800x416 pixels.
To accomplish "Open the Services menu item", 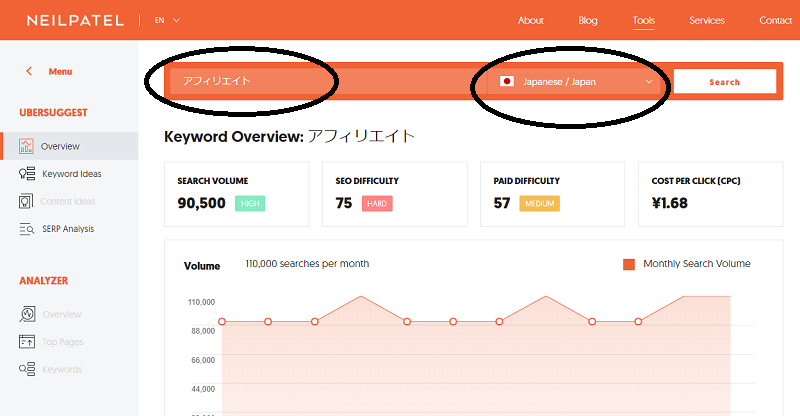I will (707, 20).
